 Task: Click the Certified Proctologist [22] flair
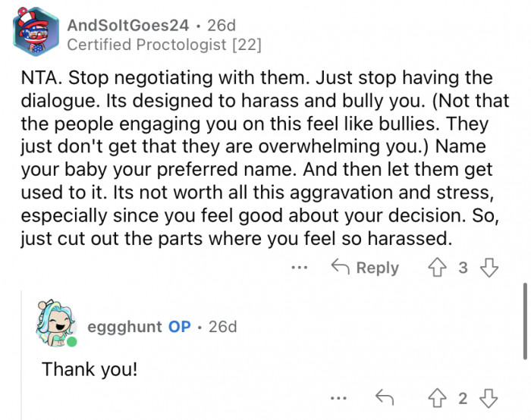[164, 45]
